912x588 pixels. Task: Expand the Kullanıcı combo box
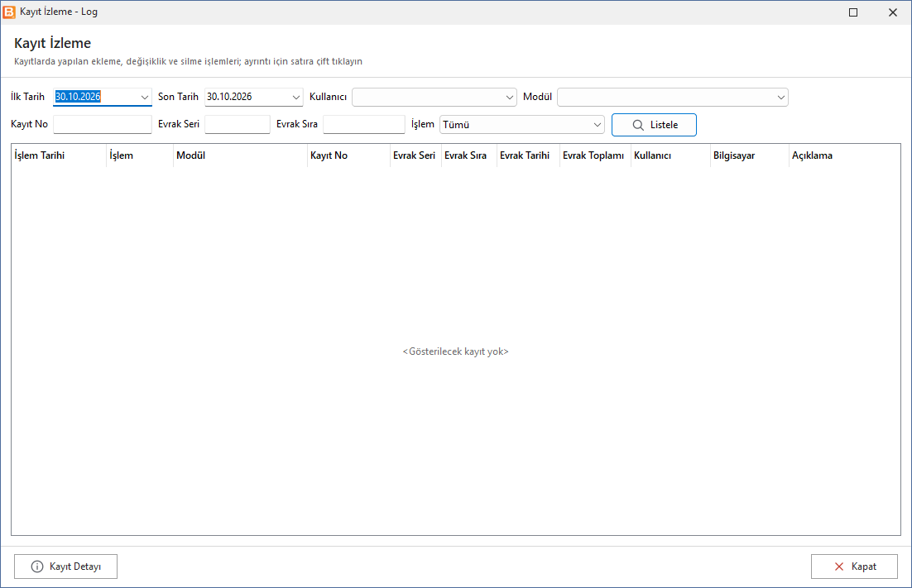tap(510, 97)
